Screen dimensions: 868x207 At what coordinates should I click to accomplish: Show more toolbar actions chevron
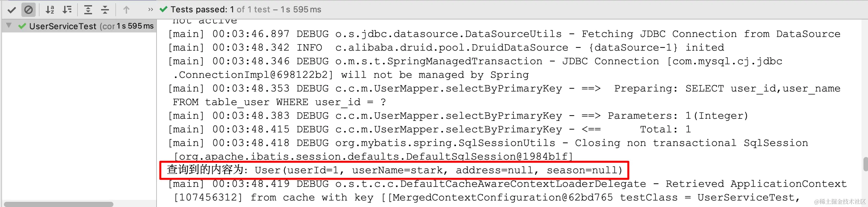coord(151,10)
